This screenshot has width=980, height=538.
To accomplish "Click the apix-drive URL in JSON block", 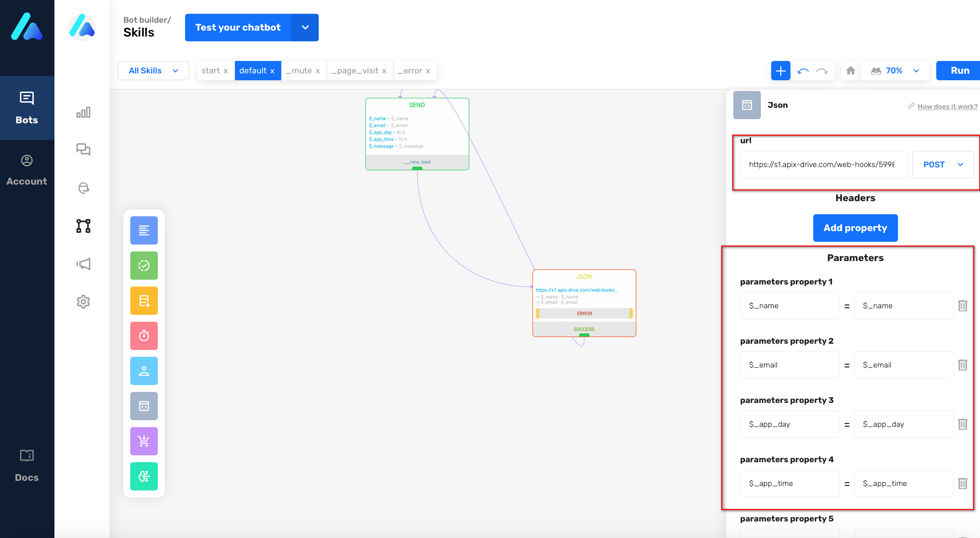I will pyautogui.click(x=577, y=290).
